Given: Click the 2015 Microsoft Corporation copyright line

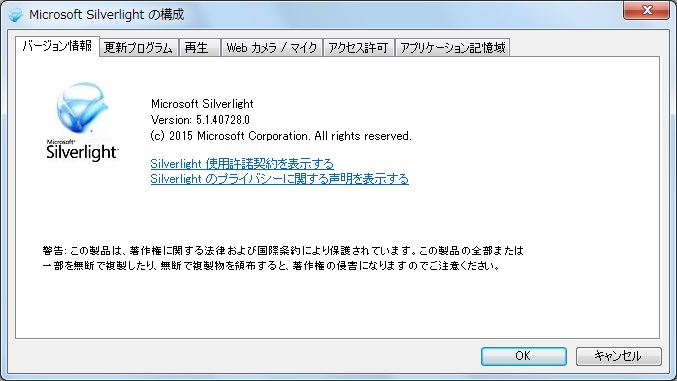Looking at the screenshot, I should [281, 136].
